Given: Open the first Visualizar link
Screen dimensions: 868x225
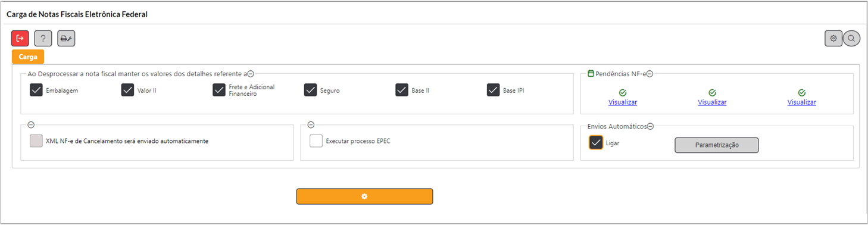Looking at the screenshot, I should [x=623, y=102].
